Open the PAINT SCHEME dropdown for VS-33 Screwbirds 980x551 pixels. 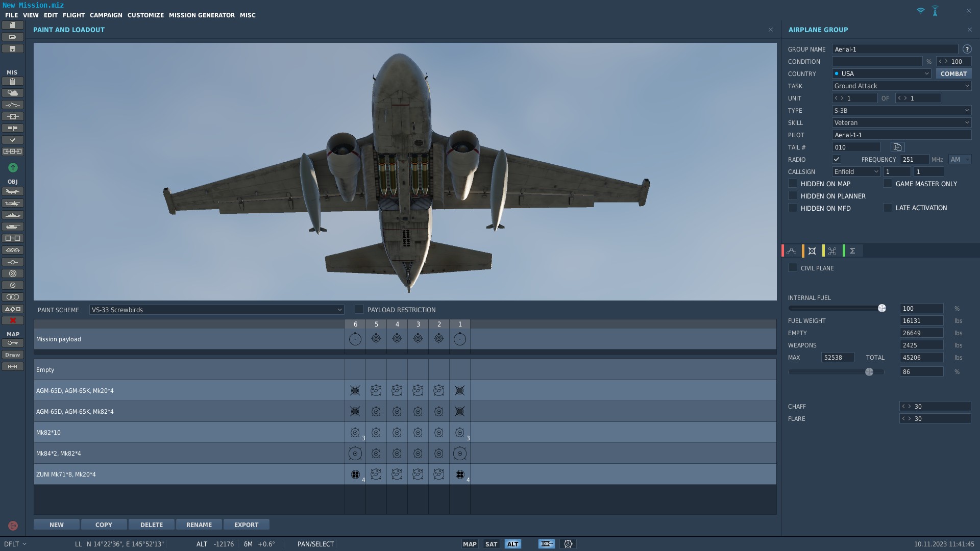(216, 310)
